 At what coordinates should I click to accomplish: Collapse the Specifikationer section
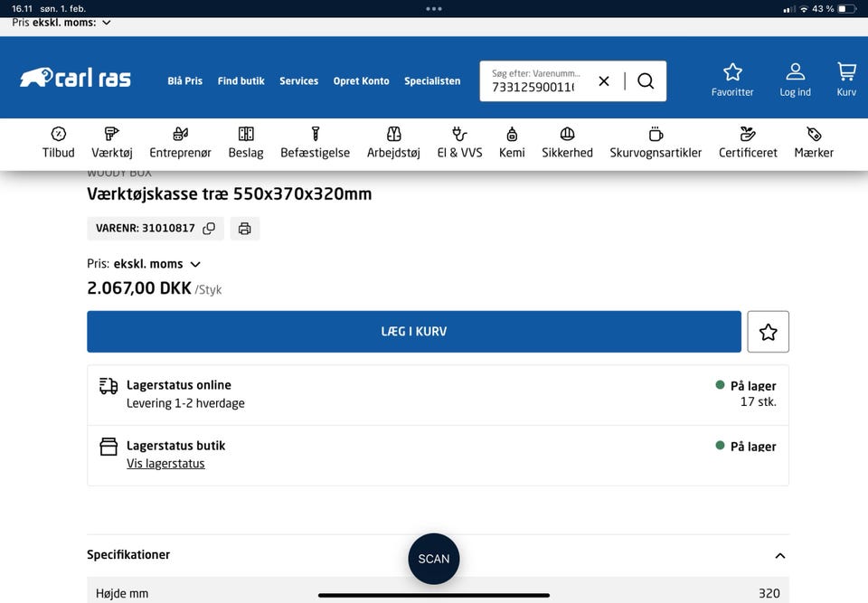[x=779, y=556]
